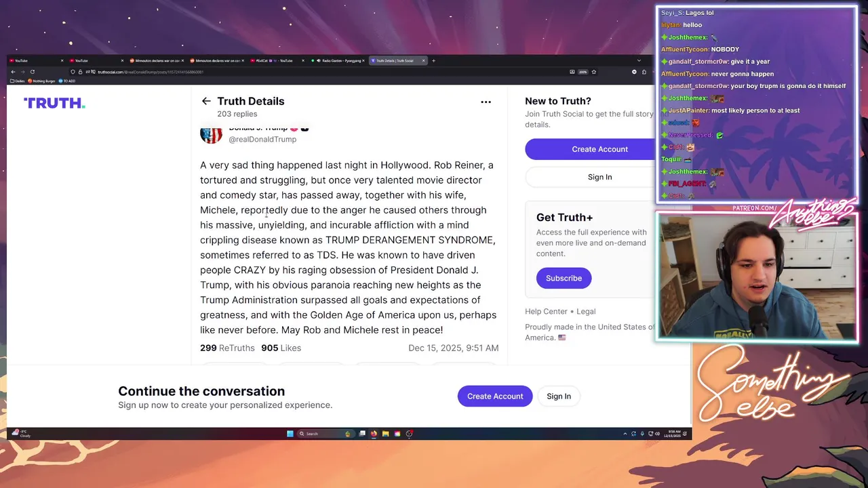Open the Help Center link
The height and width of the screenshot is (488, 868).
546,311
